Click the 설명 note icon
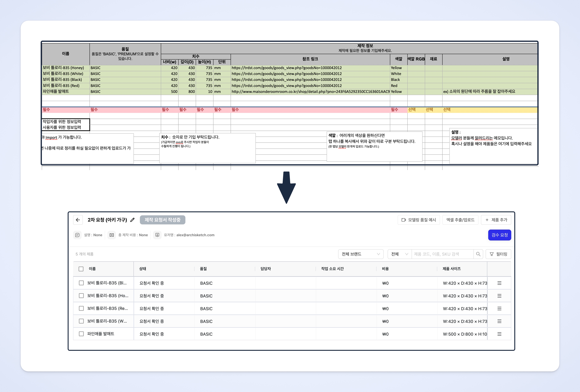Screen dimensions: 580x392 (x=77, y=235)
